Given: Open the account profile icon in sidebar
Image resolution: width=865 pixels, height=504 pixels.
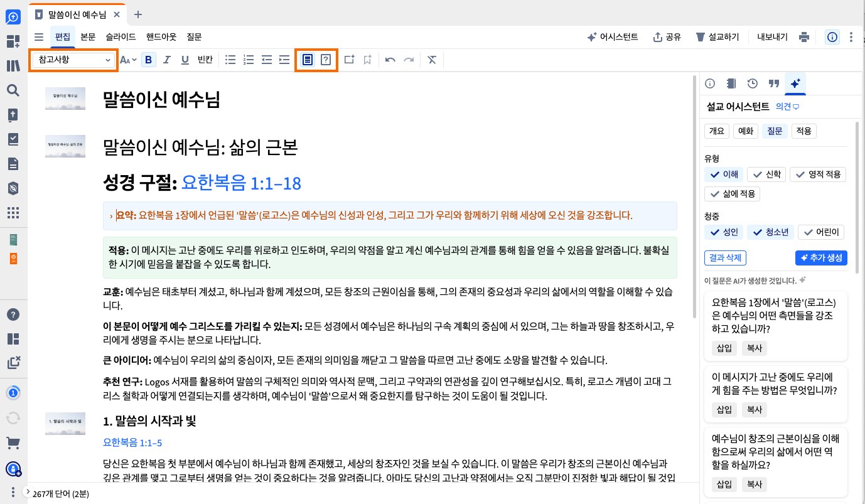Looking at the screenshot, I should 13,468.
